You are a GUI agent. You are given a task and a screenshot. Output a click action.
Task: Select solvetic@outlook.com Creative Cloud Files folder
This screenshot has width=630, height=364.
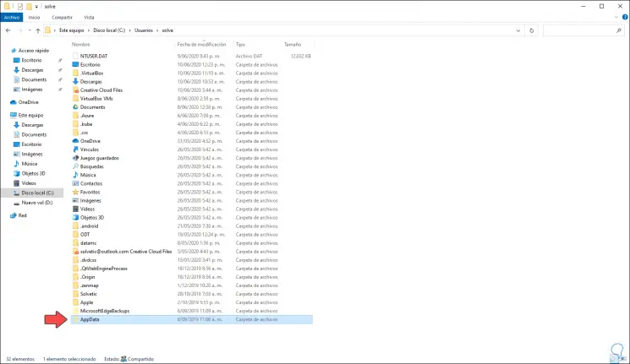[126, 252]
